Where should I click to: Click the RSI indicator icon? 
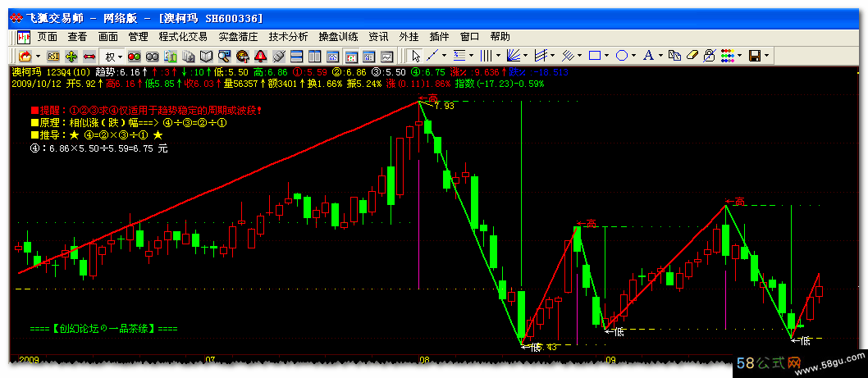point(53,56)
